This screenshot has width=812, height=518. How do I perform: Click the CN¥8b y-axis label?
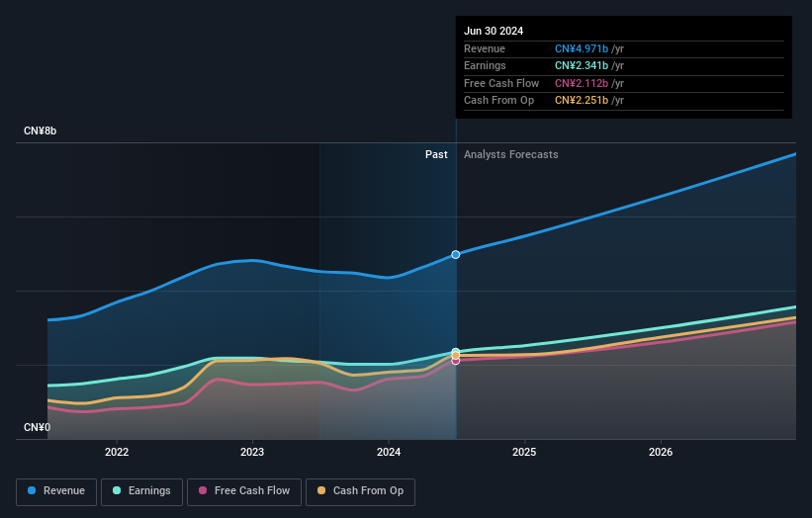40,130
